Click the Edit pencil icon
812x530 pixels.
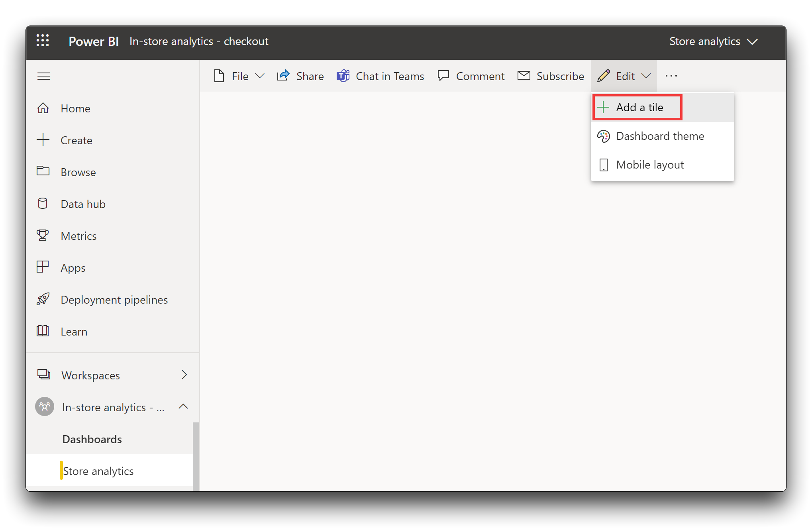coord(604,76)
